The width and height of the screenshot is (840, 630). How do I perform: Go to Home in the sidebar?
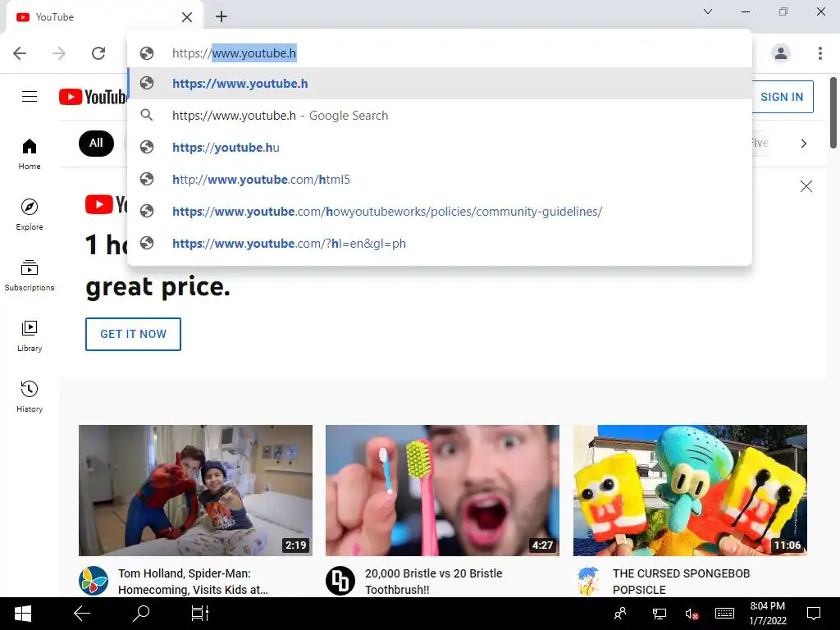pos(30,153)
